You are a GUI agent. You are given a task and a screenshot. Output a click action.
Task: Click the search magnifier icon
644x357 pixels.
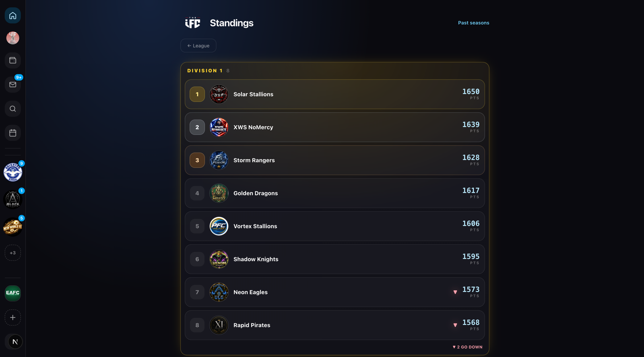click(13, 109)
